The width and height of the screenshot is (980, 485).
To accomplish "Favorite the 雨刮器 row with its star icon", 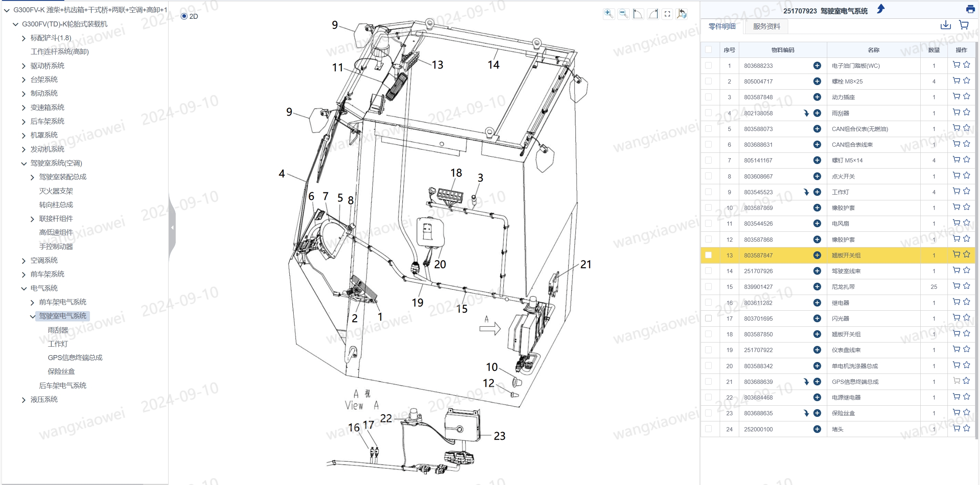I will coord(967,112).
